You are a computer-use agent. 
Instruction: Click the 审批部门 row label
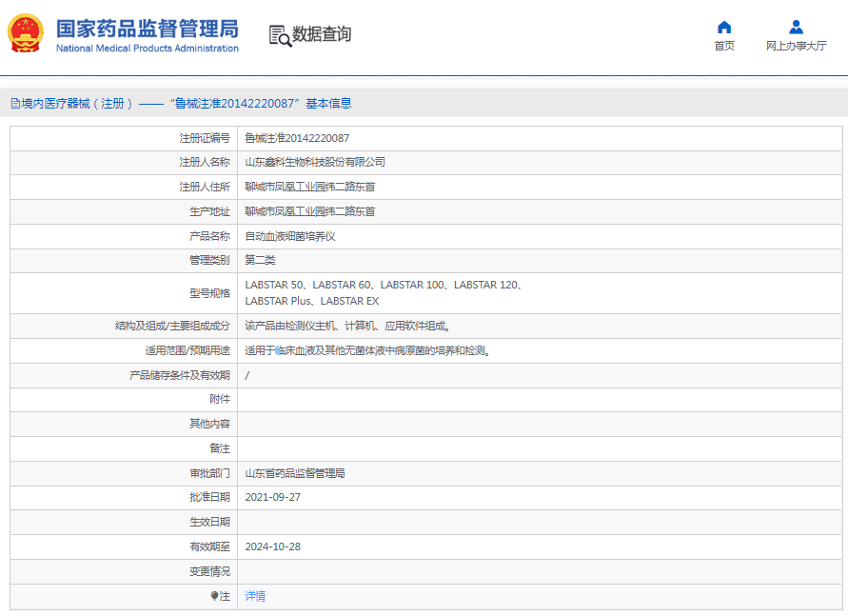coord(209,473)
